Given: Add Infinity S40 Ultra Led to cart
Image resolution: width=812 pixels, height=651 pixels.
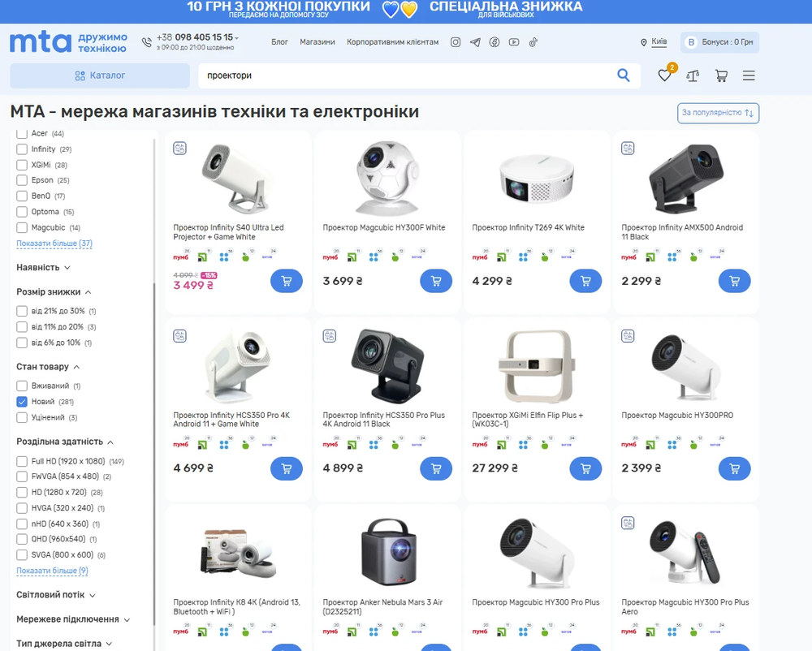Looking at the screenshot, I should coord(287,281).
